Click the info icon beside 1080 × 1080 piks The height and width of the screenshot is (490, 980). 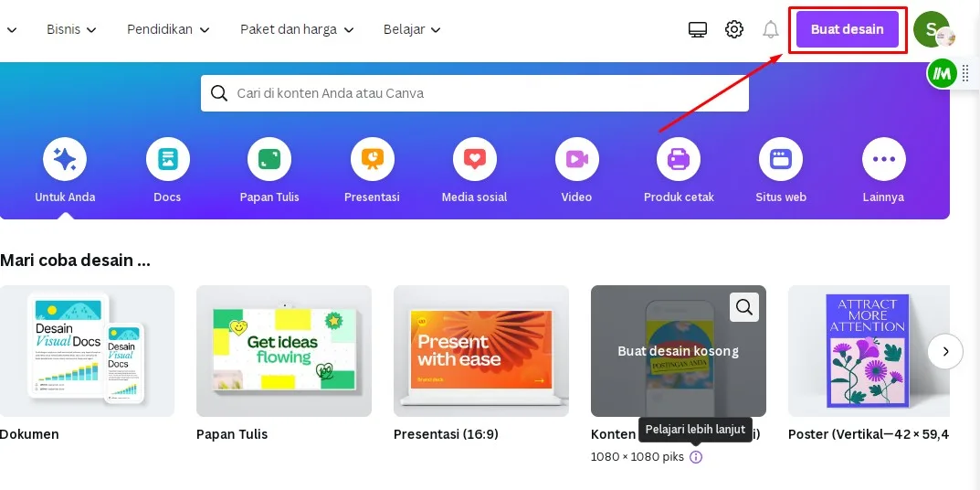pos(696,457)
